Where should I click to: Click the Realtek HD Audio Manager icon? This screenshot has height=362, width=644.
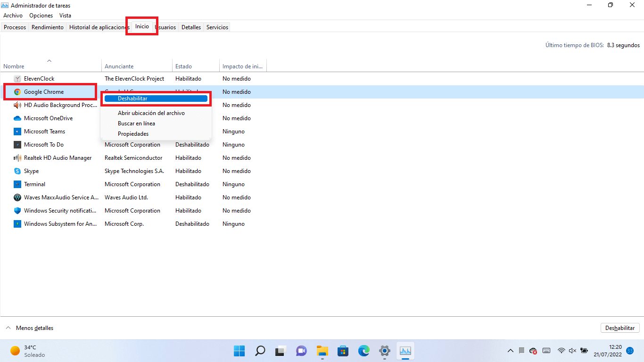click(17, 158)
